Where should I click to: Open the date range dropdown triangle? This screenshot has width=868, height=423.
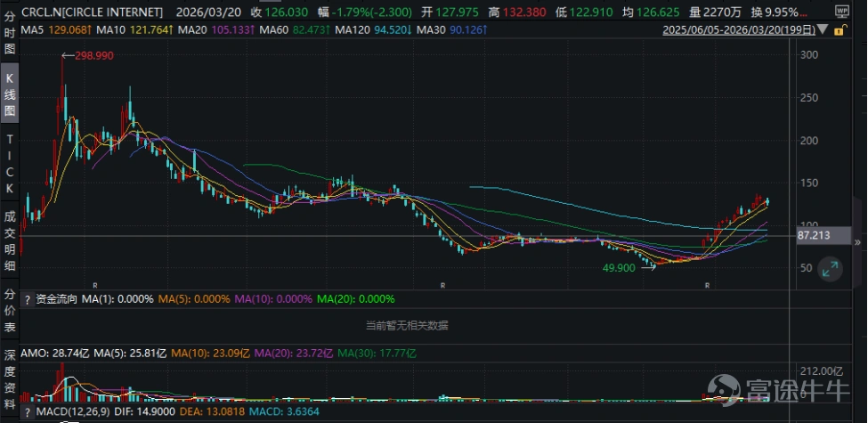click(x=823, y=30)
